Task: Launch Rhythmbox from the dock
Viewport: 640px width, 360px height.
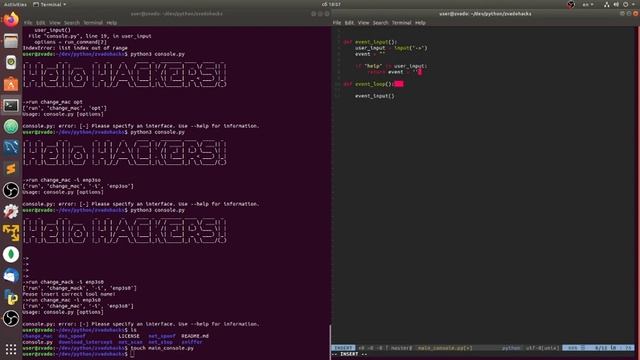Action: point(11,62)
